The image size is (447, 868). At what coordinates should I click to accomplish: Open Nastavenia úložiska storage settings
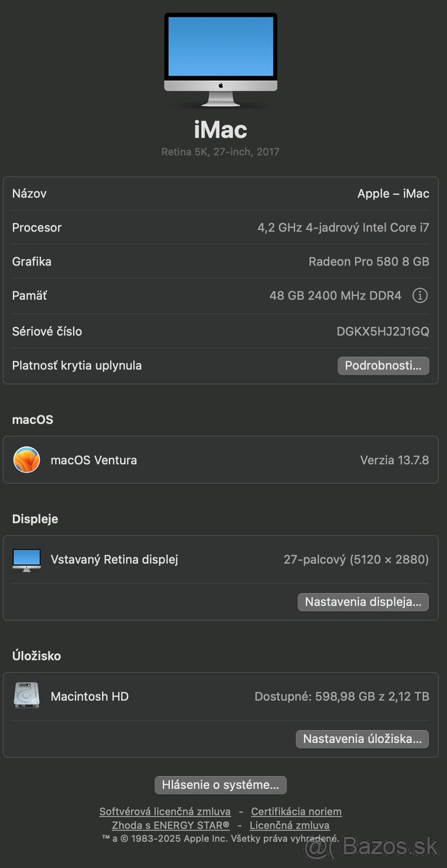[x=362, y=739]
